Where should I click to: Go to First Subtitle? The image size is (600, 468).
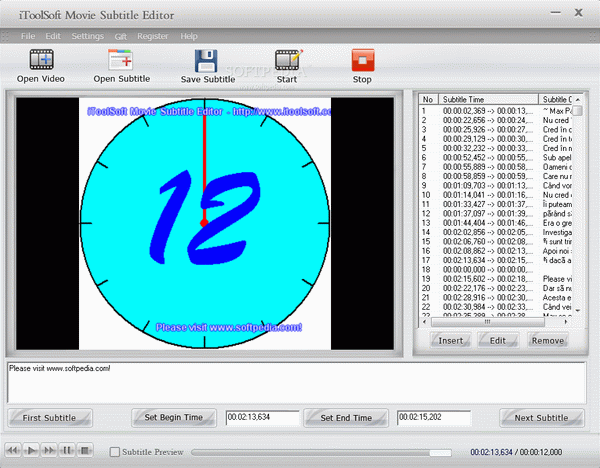49,417
